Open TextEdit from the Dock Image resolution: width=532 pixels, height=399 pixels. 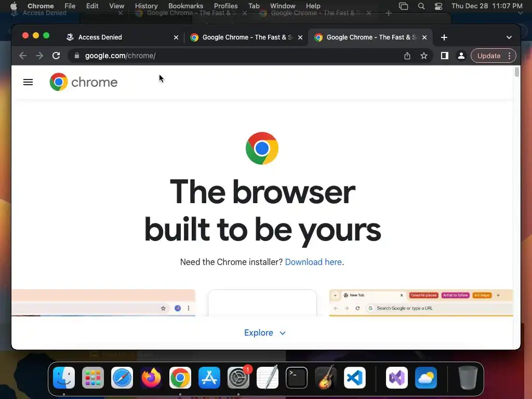click(268, 378)
